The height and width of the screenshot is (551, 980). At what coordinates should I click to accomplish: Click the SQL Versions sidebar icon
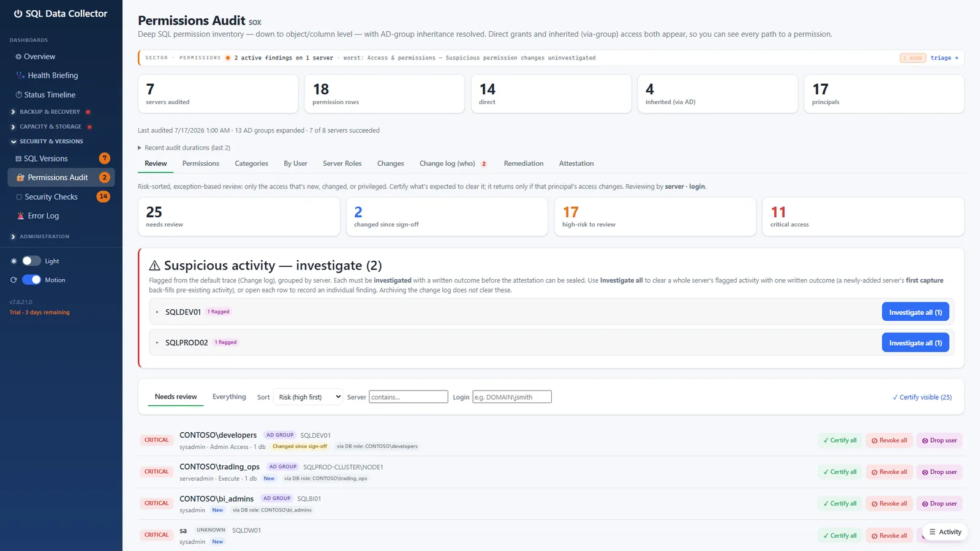coord(18,159)
